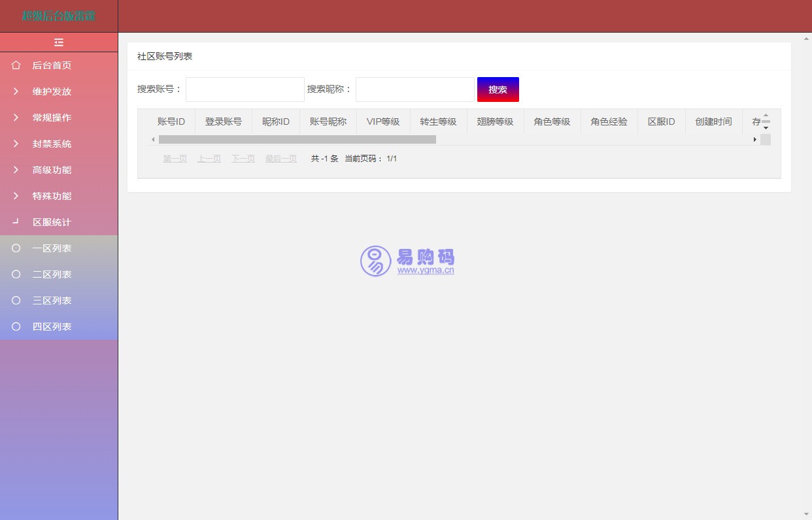The width and height of the screenshot is (812, 520).
Task: Go to 下一页 next page link
Action: (x=243, y=159)
